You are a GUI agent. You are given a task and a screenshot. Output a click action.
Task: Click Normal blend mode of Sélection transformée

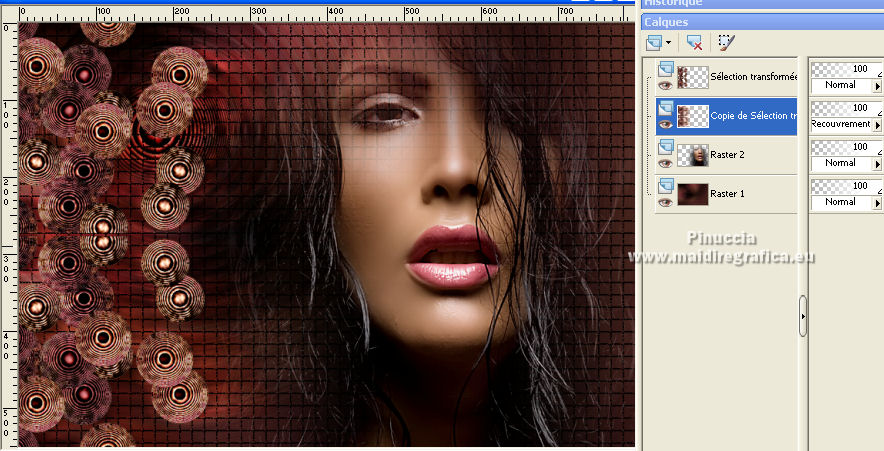coord(841,85)
